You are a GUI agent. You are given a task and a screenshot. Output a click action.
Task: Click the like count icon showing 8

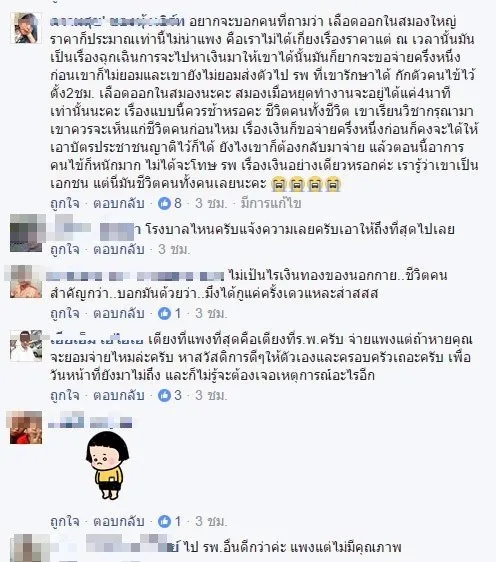click(164, 204)
